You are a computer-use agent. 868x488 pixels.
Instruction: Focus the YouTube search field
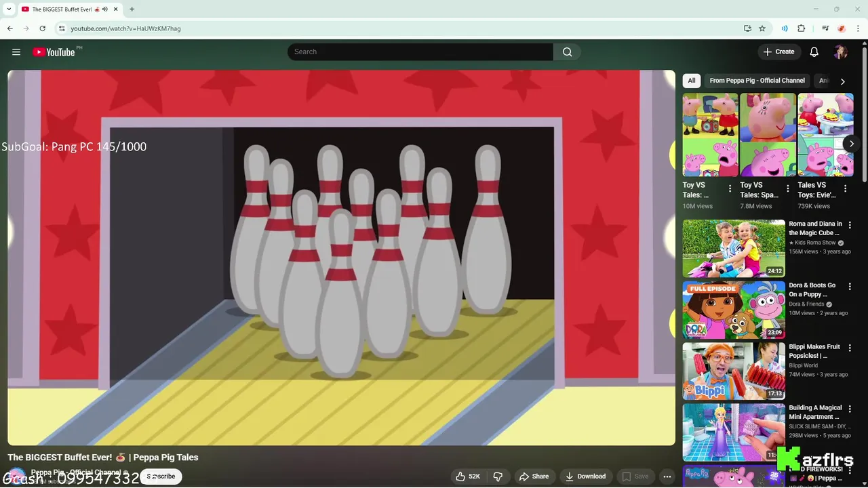pyautogui.click(x=420, y=52)
